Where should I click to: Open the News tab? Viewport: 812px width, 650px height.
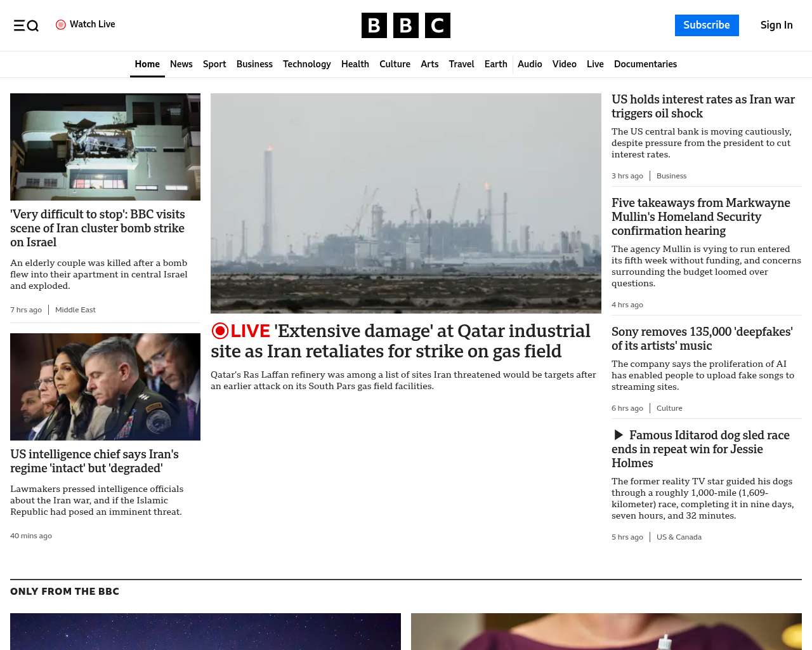point(181,64)
